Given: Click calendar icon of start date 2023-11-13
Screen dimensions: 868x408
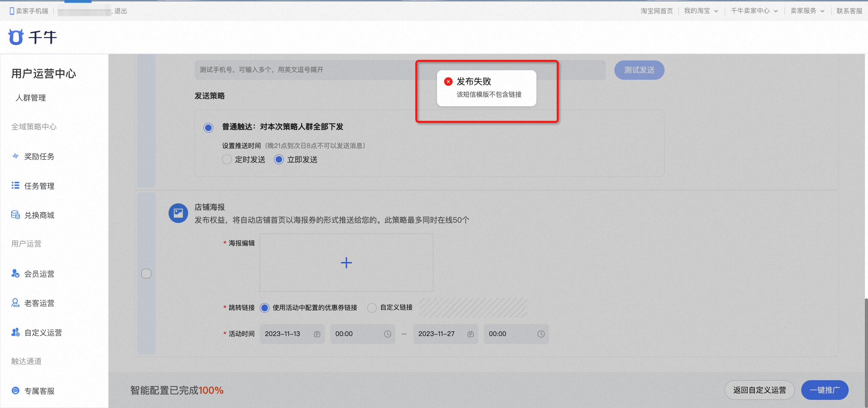Looking at the screenshot, I should [x=317, y=334].
